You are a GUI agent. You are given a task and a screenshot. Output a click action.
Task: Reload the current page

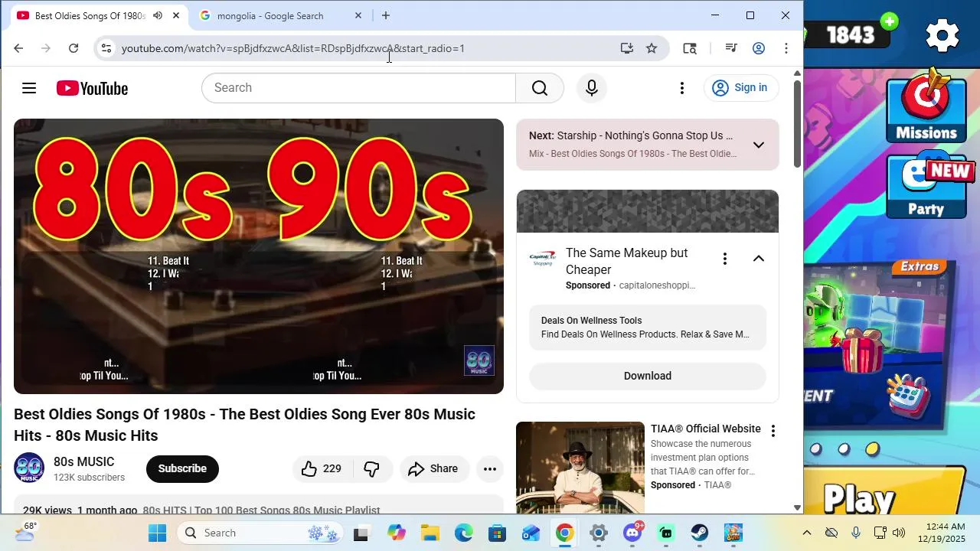point(73,48)
